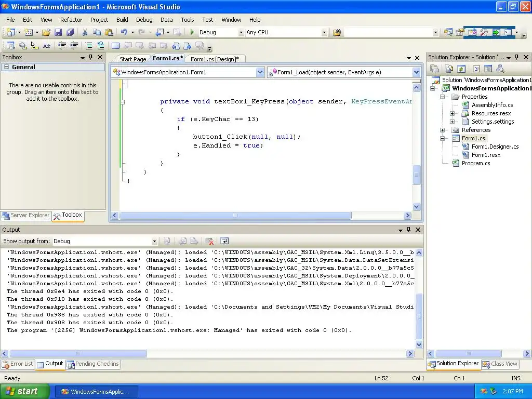Toggle auto-hide pin on Solution Explorer
The height and width of the screenshot is (399, 532).
[x=517, y=57]
